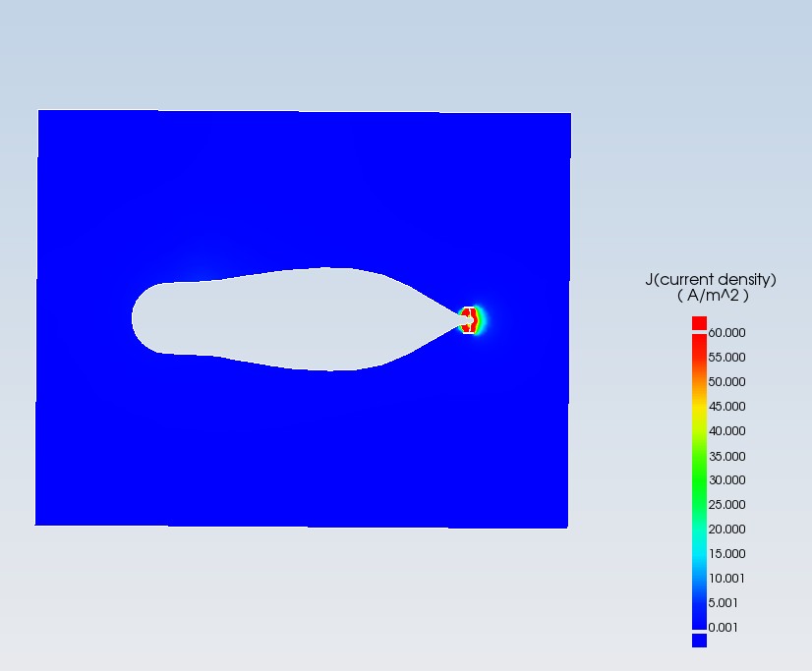Click the 50.000 legend value
This screenshot has width=812, height=671.
[726, 382]
